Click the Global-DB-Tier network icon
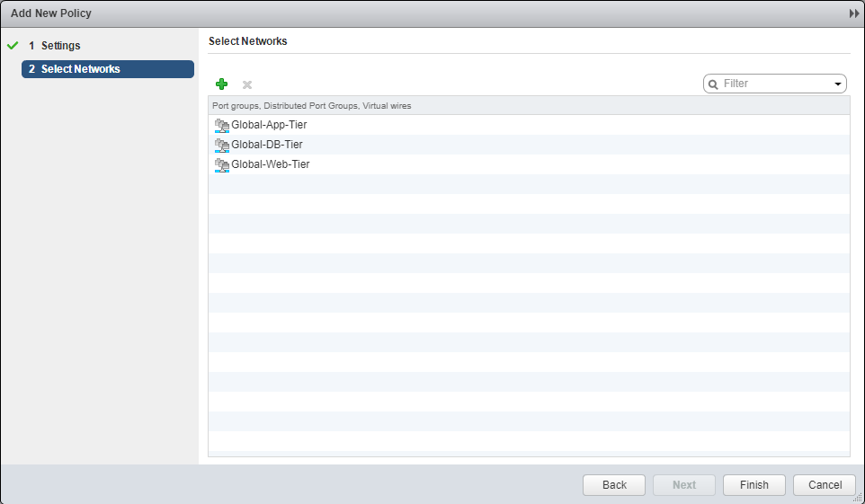865x504 pixels. coord(222,145)
